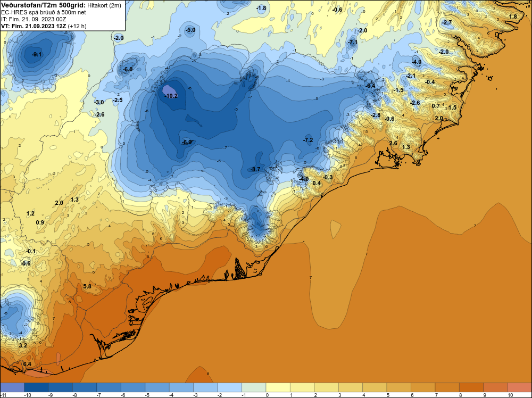Click the 5.8 temperature value
The image size is (532, 398).
87,286
